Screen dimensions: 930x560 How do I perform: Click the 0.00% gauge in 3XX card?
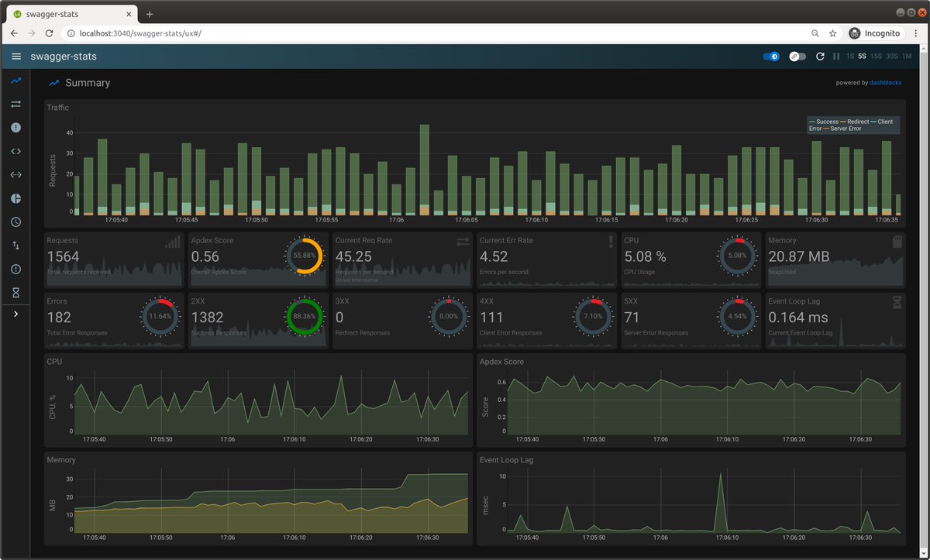click(x=449, y=316)
